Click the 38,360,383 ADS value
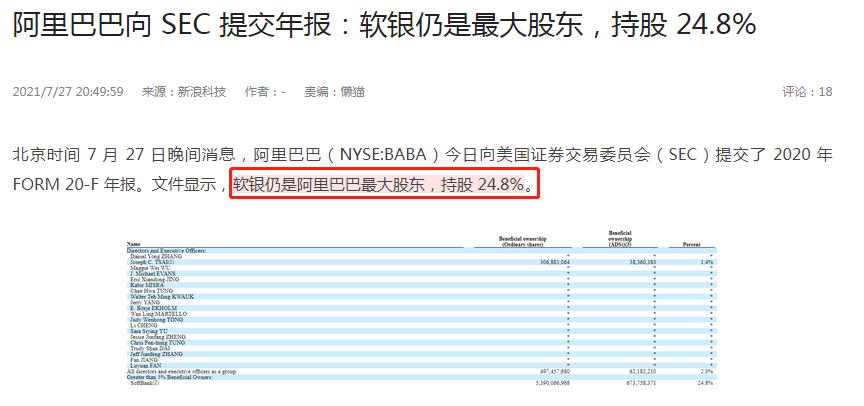864x406 pixels. pyautogui.click(x=642, y=262)
